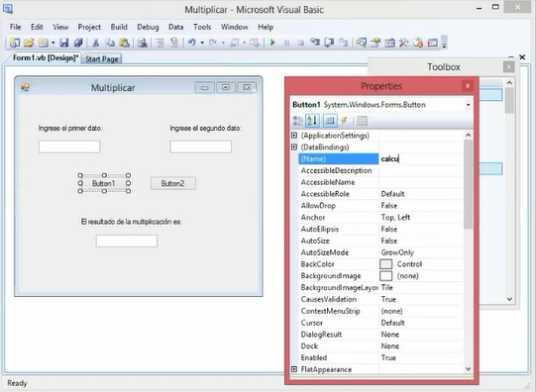This screenshot has height=392, width=536.
Task: Close the Toolbox panel
Action: (508, 67)
